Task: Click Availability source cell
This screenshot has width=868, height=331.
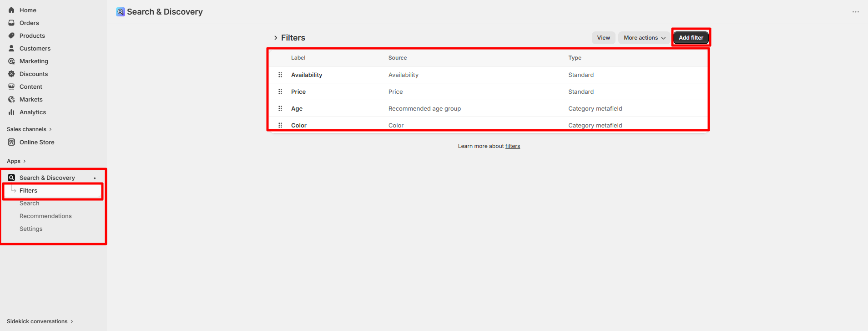Action: tap(404, 75)
